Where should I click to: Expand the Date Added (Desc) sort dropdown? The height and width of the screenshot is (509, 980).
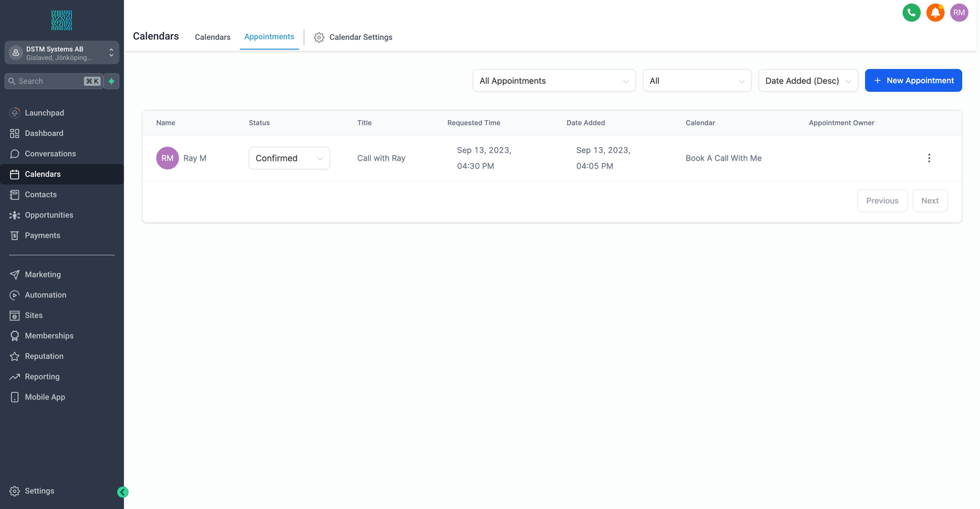808,81
